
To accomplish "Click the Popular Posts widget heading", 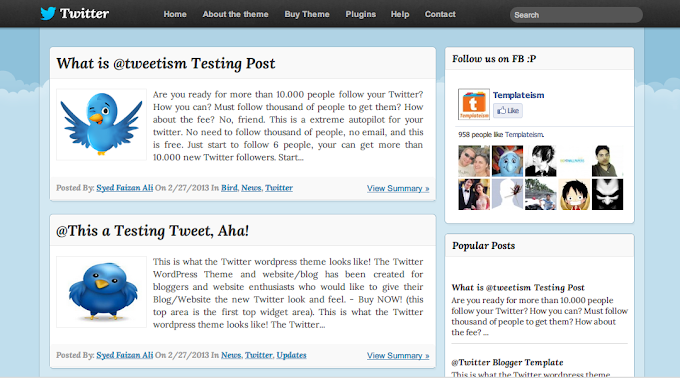I will click(484, 246).
